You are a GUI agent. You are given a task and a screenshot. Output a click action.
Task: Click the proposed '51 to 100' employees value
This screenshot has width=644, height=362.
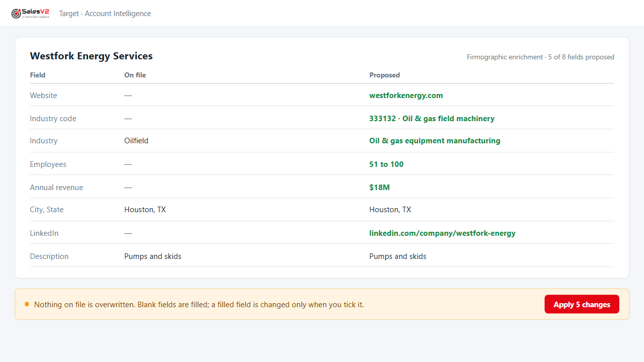pos(386,164)
